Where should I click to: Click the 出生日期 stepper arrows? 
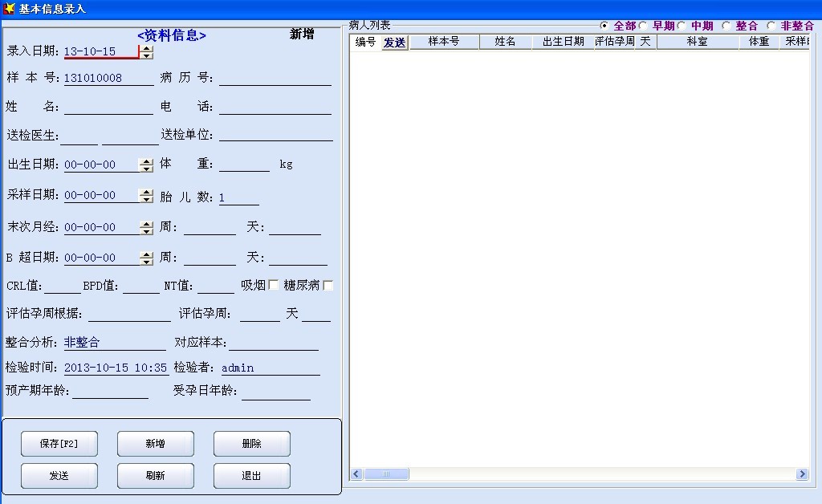[147, 165]
